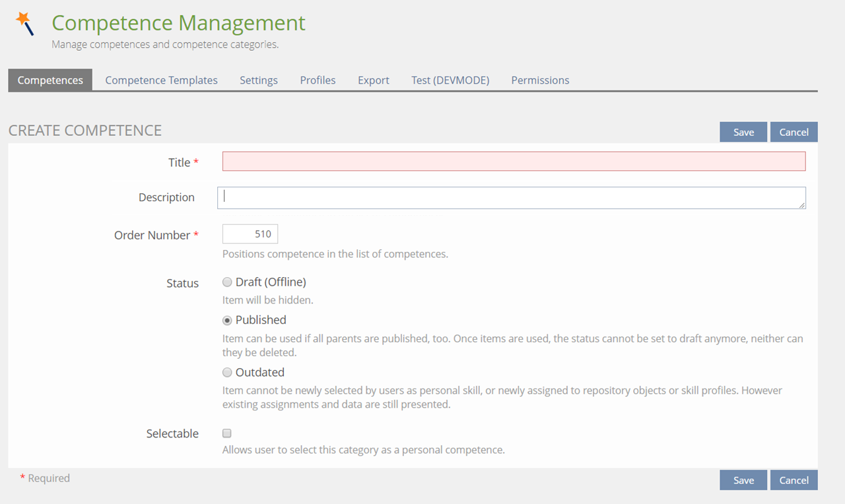Select the Test (DEVMODE) tab
Screen dimensions: 845x504
tap(450, 80)
